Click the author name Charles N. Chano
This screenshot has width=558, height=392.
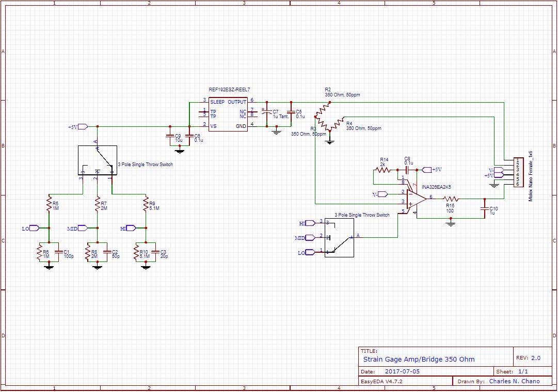pos(514,381)
